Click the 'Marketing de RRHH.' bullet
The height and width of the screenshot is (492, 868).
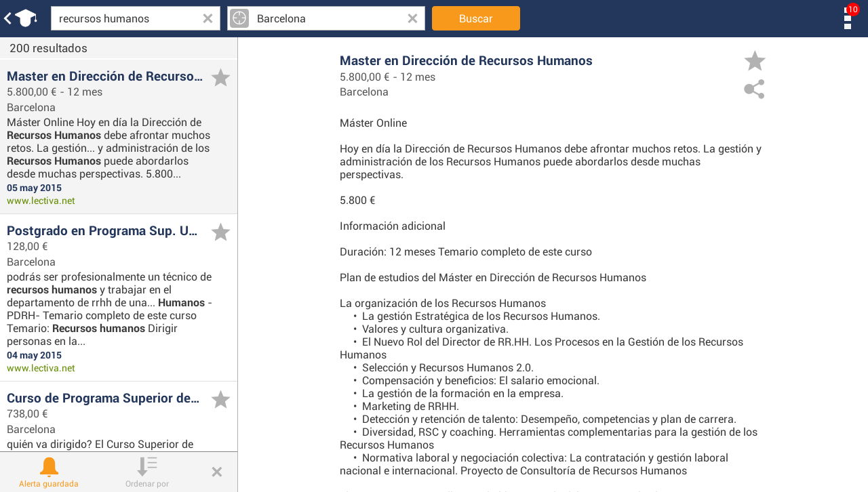pos(410,406)
